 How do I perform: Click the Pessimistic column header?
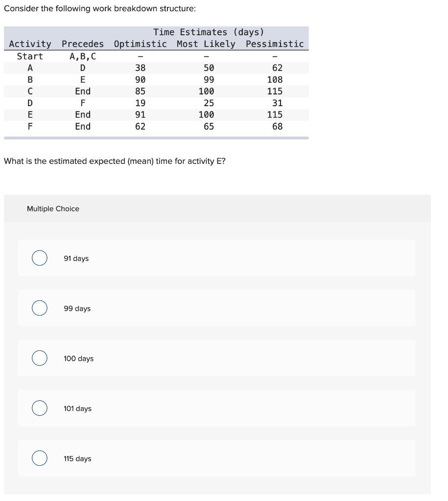point(275,44)
